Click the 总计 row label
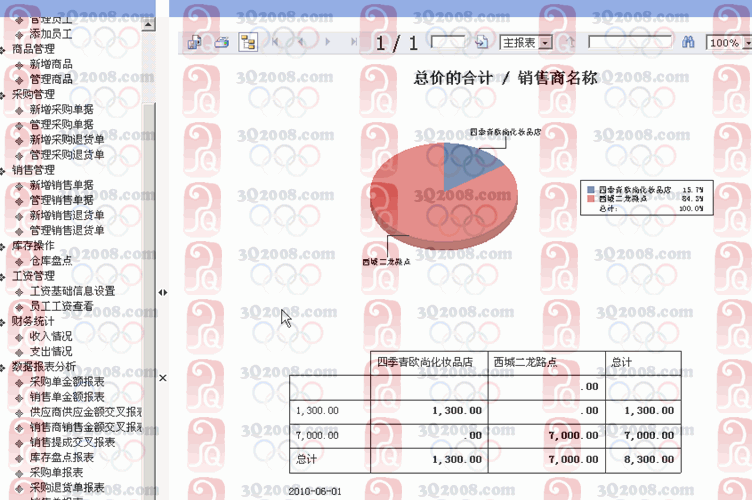This screenshot has height=500, width=752. click(306, 459)
